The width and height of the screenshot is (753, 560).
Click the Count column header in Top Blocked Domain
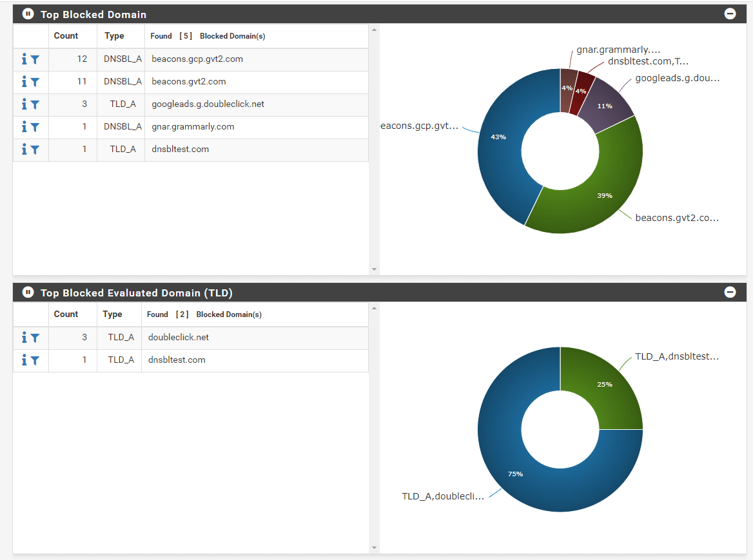pyautogui.click(x=66, y=36)
